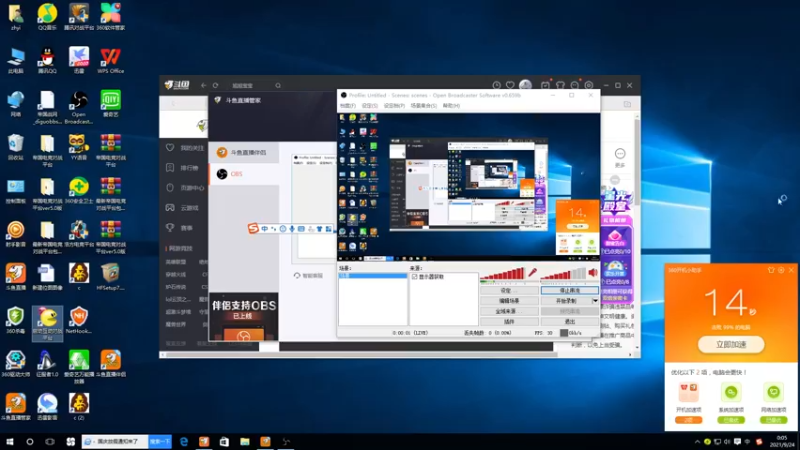This screenshot has width=800, height=450.
Task: Click the Windows Start button
Action: [10, 442]
